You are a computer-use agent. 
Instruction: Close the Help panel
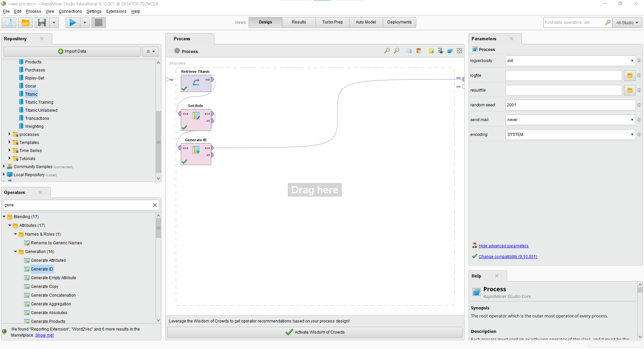[497, 276]
